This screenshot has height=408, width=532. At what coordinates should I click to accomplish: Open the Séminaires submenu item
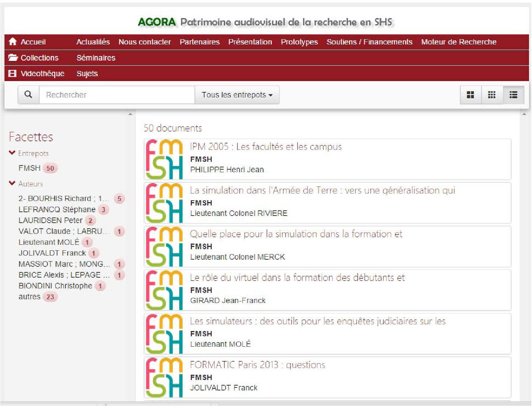click(96, 58)
